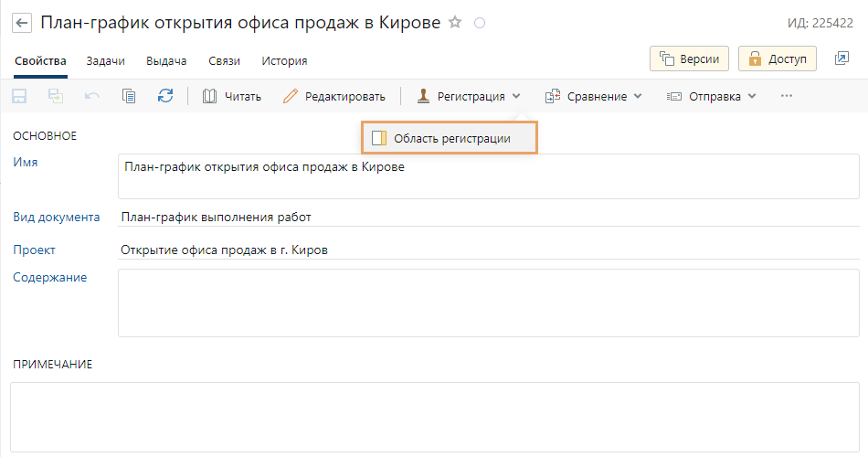Viewport: 868px width, 457px height.
Task: Click the copy document icon
Action: [x=129, y=96]
